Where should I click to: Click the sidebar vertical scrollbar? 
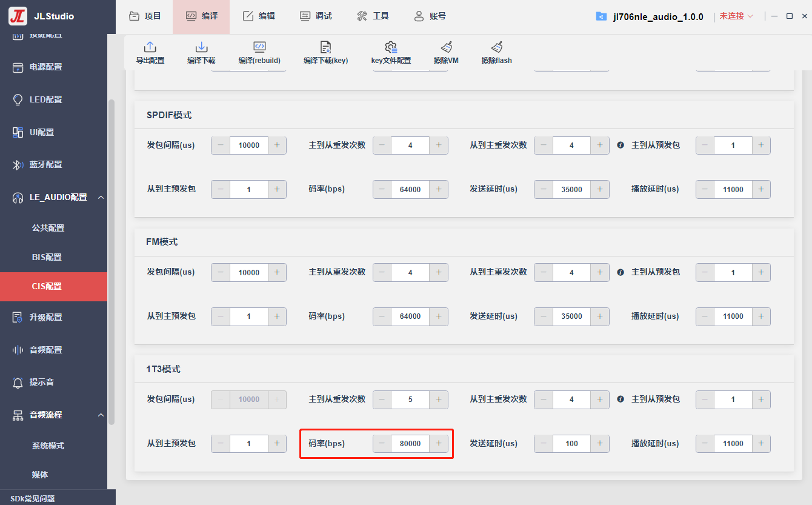point(111,261)
